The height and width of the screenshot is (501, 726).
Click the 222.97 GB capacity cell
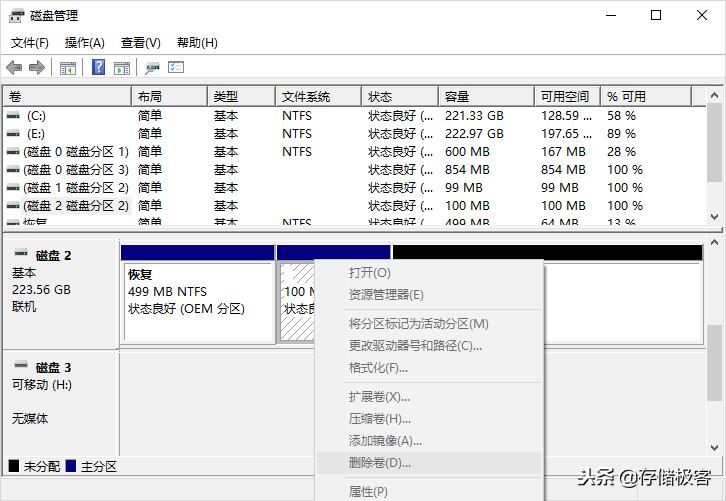(474, 134)
